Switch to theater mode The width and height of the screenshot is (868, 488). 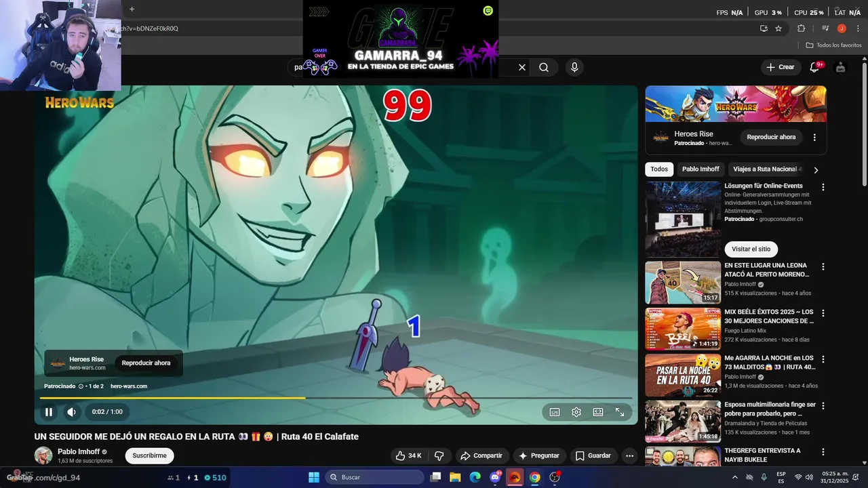[x=598, y=411]
